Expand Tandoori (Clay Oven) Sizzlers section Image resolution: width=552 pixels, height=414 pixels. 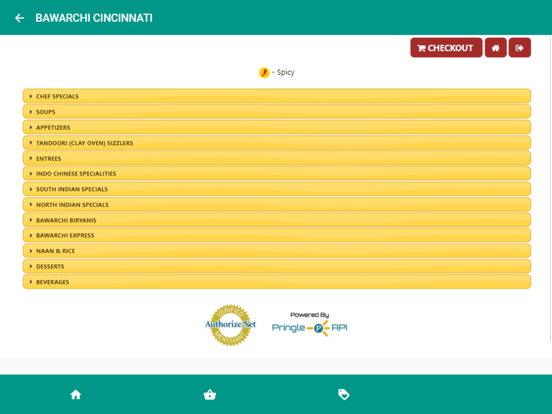coord(277,143)
